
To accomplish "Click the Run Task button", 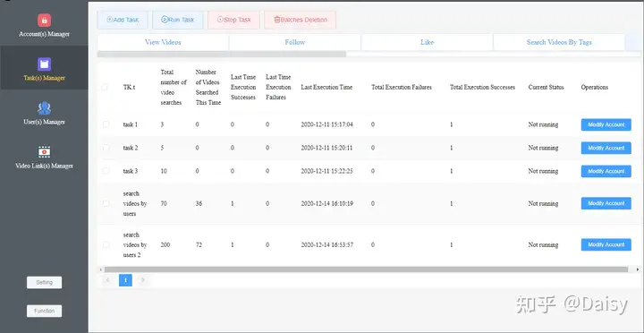I will point(178,20).
